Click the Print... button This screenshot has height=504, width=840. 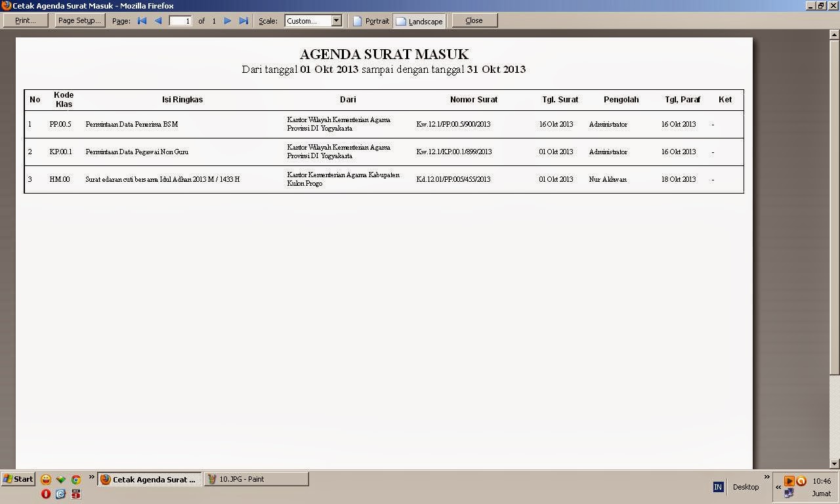tap(26, 20)
